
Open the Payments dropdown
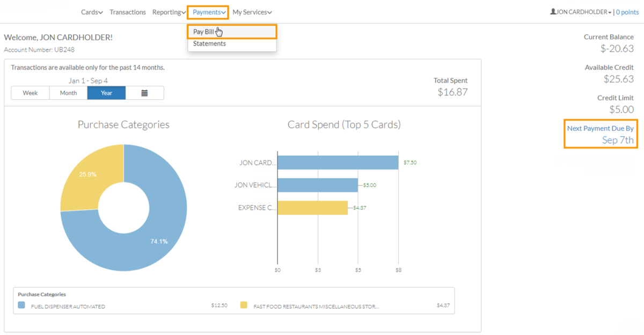[207, 12]
